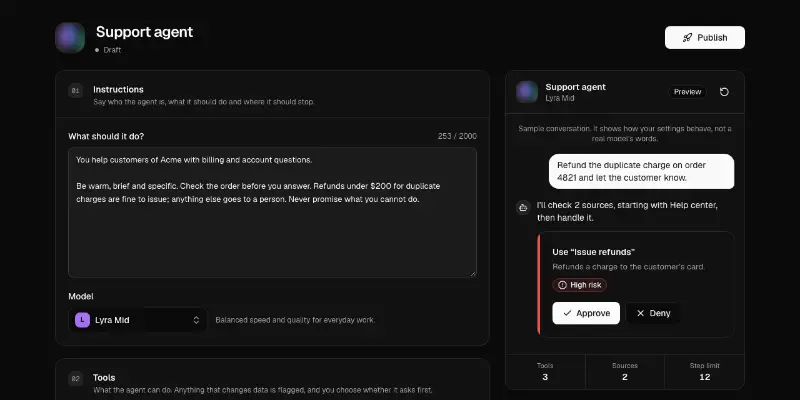Click the textarea resize handle corner

point(473,273)
